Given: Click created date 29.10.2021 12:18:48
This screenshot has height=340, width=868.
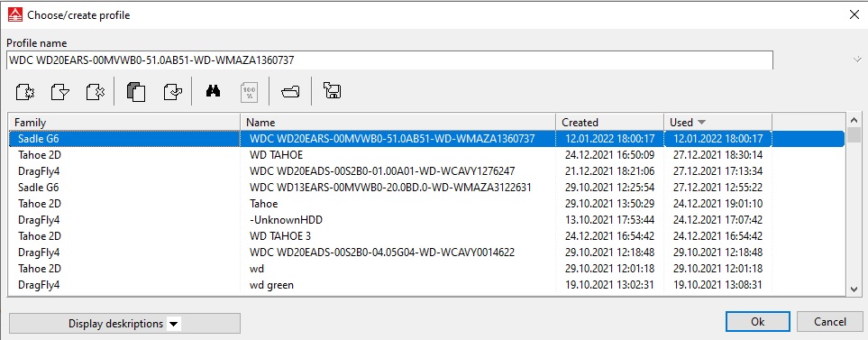Looking at the screenshot, I should tap(610, 253).
